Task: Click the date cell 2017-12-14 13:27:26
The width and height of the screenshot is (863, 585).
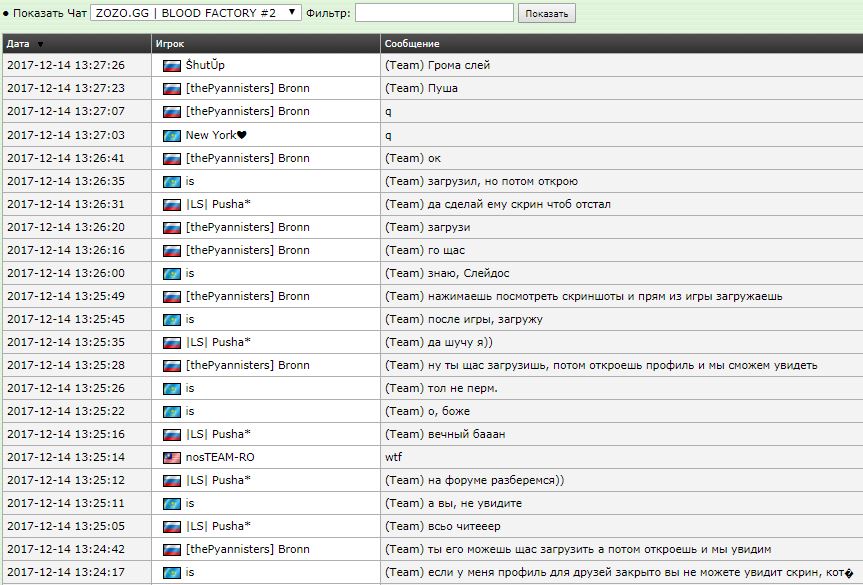Action: click(x=66, y=65)
